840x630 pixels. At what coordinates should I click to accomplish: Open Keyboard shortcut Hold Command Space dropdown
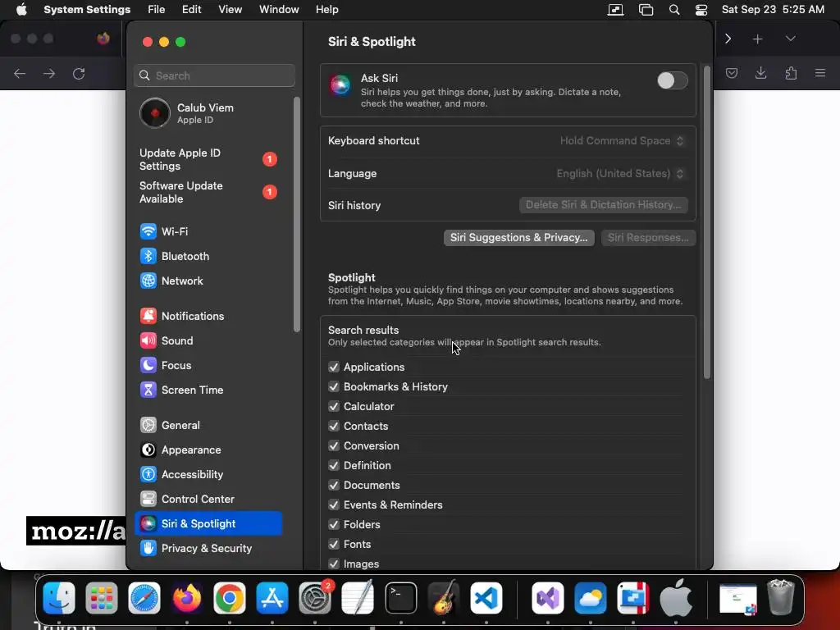coord(622,141)
